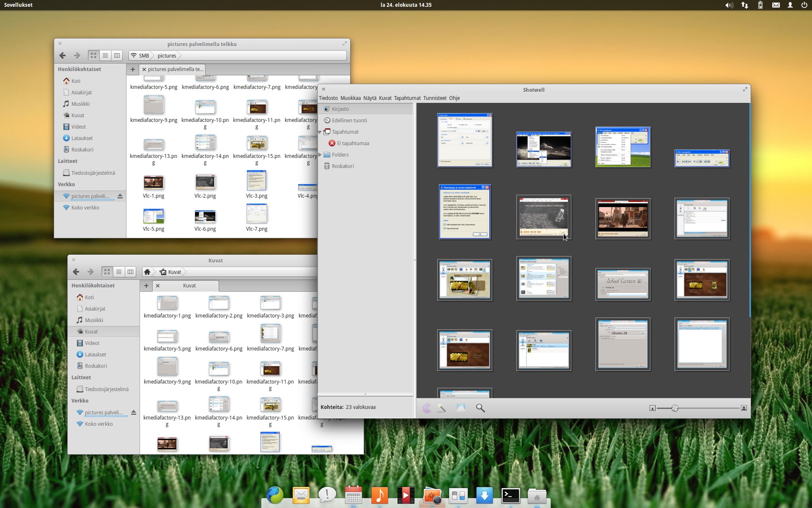The image size is (812, 508).
Task: Expand the Folders tree in Shotwell
Action: (320, 155)
